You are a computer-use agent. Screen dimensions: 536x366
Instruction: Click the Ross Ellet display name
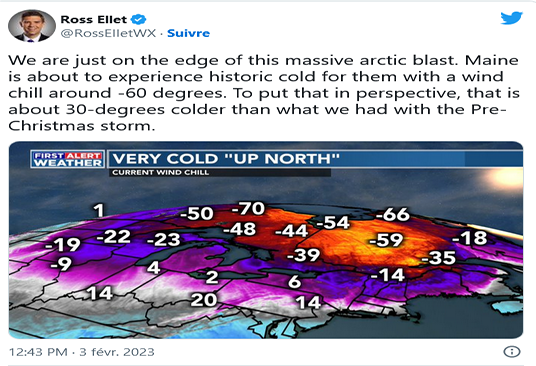coord(94,19)
